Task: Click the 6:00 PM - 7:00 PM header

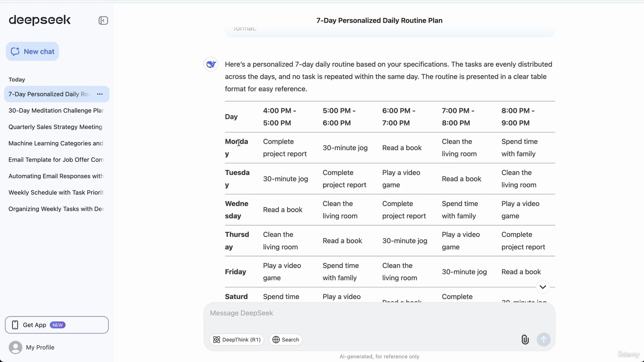Action: click(399, 117)
